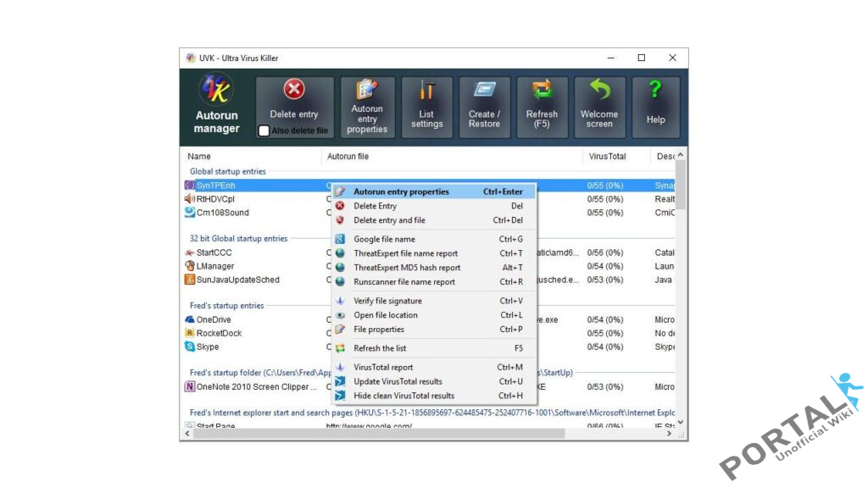This screenshot has width=868, height=488.
Task: Click the RtHDVCpl speaker icon
Action: pyautogui.click(x=189, y=199)
